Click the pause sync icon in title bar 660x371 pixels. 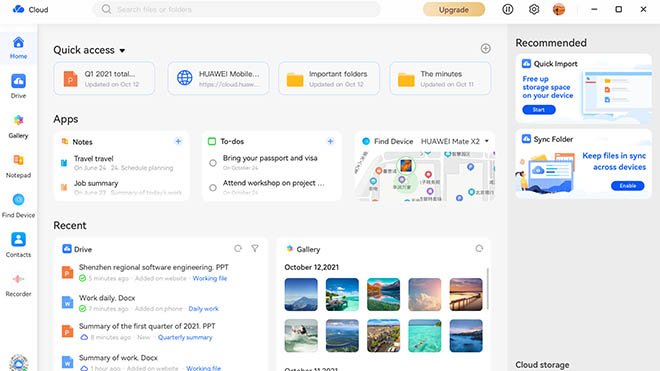click(x=508, y=9)
